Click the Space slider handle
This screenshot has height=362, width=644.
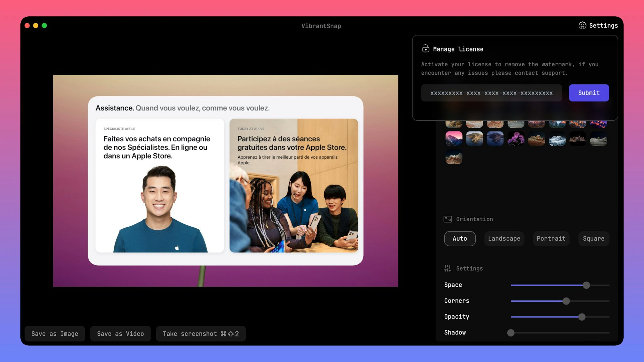pyautogui.click(x=586, y=285)
